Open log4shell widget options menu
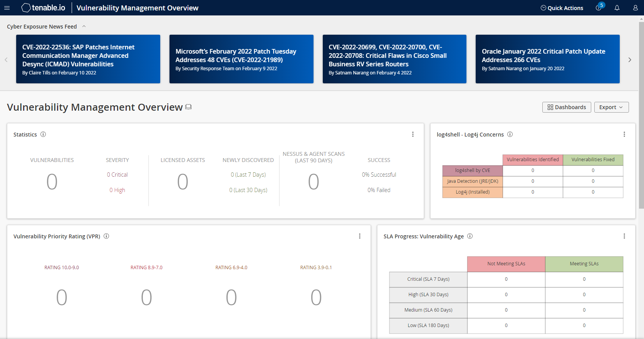Image resolution: width=644 pixels, height=339 pixels. point(624,134)
